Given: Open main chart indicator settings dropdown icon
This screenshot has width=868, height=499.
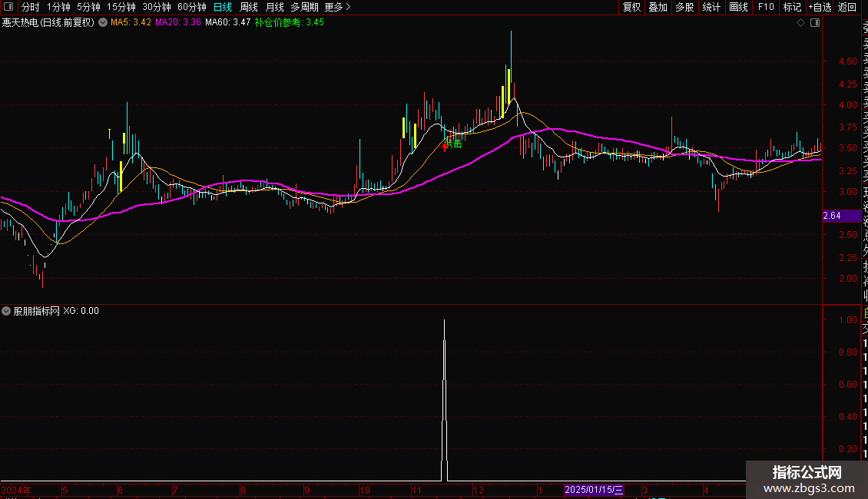Looking at the screenshot, I should click(103, 22).
